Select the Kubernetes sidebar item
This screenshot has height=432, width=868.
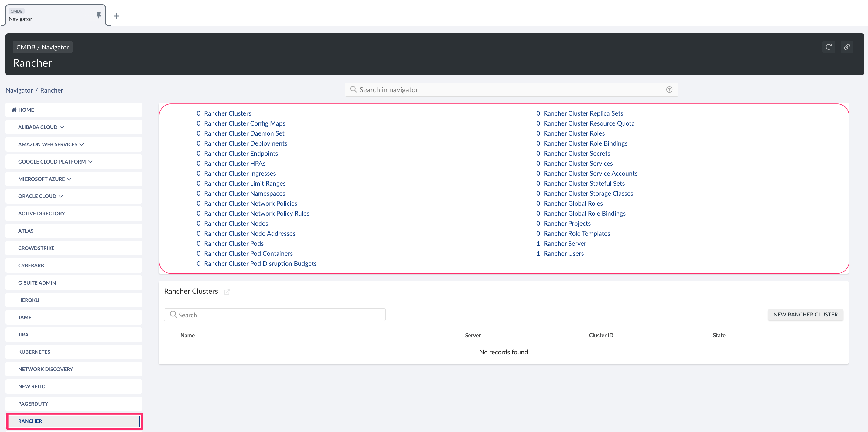[x=34, y=352]
